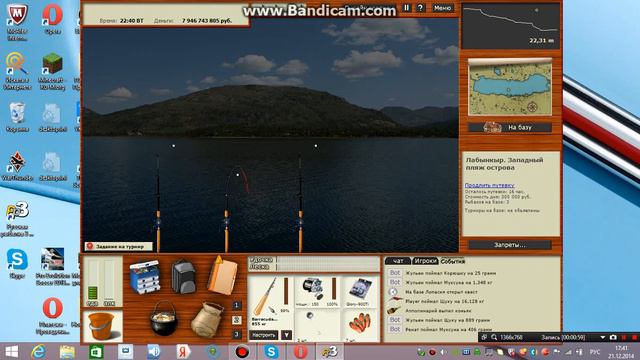This screenshot has width=640, height=360.
Task: Open the orange notebook journal
Action: click(222, 276)
